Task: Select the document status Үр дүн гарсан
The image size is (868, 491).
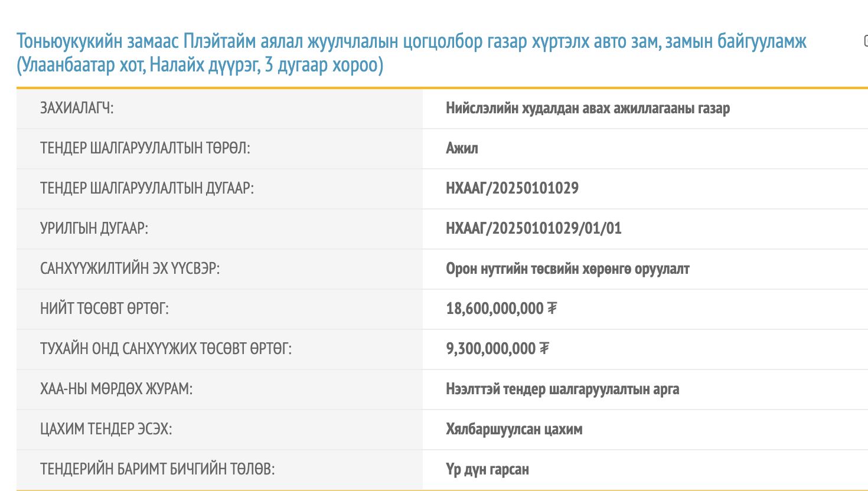Action: (489, 470)
